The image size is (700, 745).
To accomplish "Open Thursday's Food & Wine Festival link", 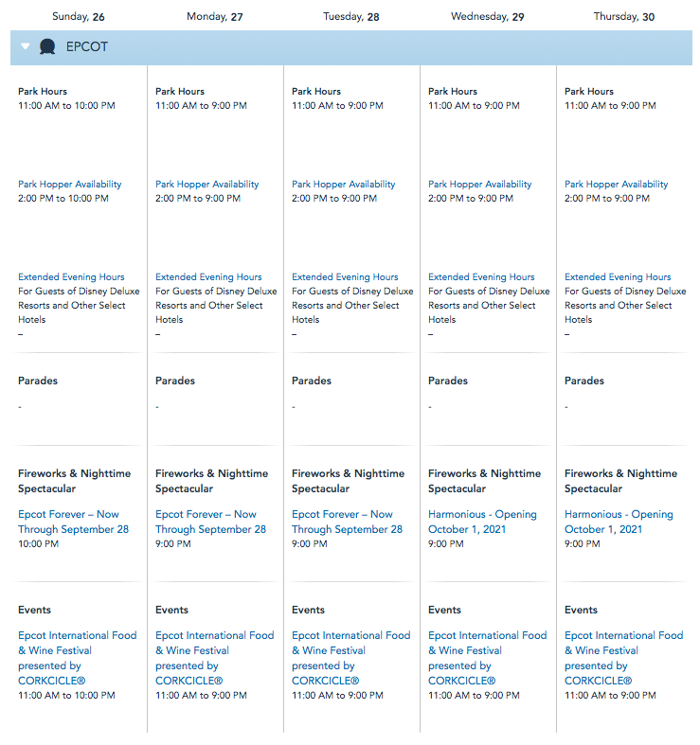I will 623,658.
